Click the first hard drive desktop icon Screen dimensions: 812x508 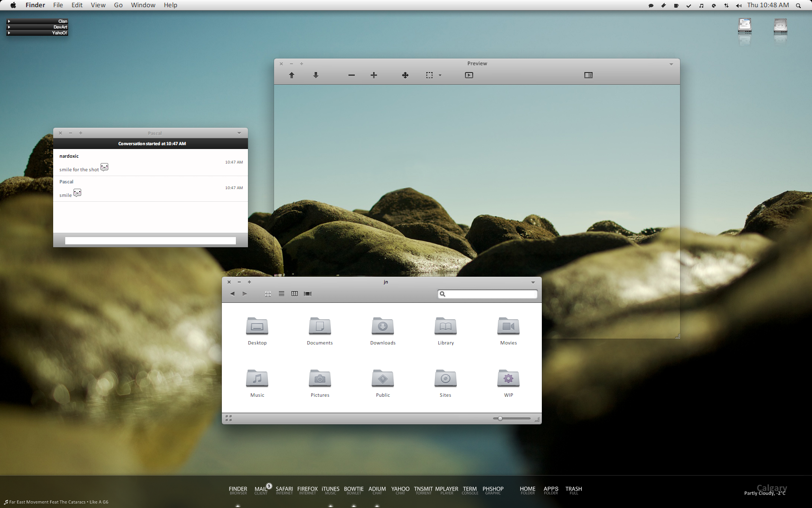(x=745, y=26)
